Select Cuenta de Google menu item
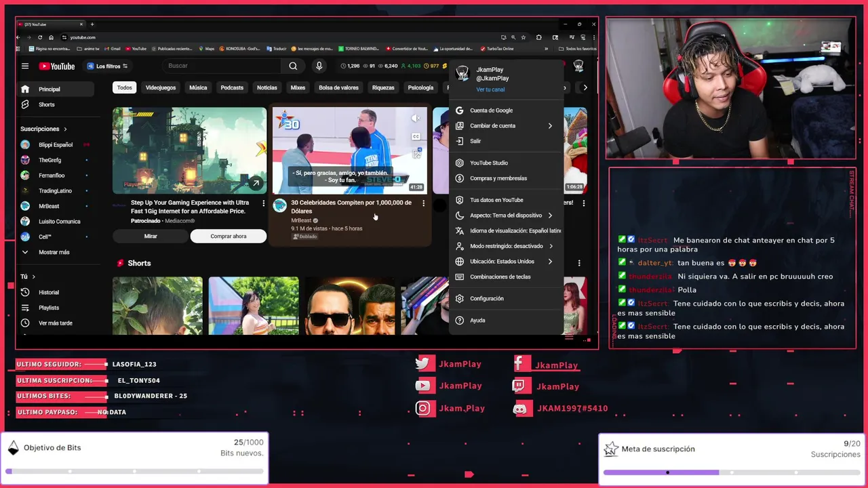This screenshot has height=488, width=868. 506,110
